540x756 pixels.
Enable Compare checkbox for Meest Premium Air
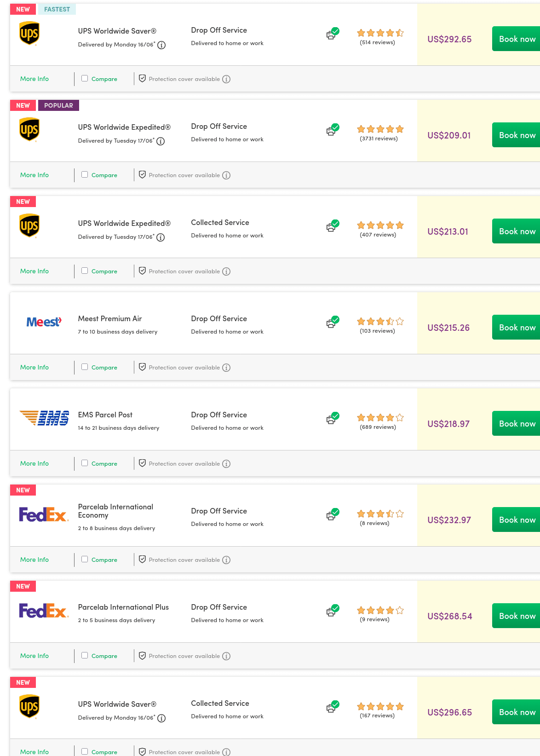click(x=85, y=367)
